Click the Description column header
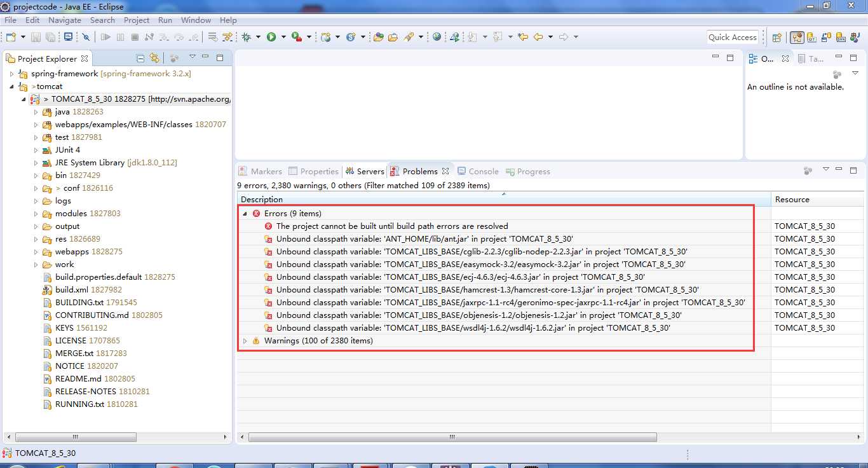 click(504, 200)
